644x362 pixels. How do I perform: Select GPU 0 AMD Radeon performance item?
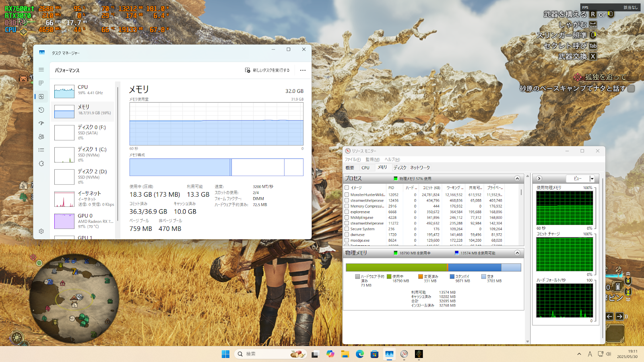coord(84,221)
